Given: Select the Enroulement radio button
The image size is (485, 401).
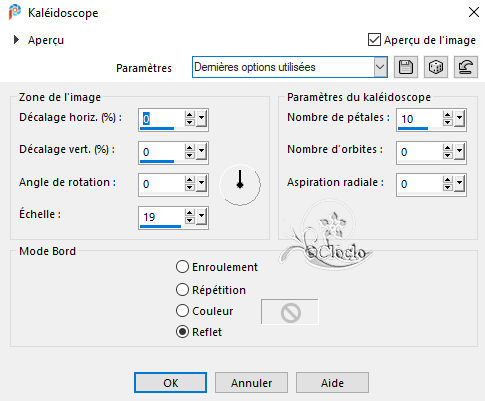Looking at the screenshot, I should (x=182, y=267).
